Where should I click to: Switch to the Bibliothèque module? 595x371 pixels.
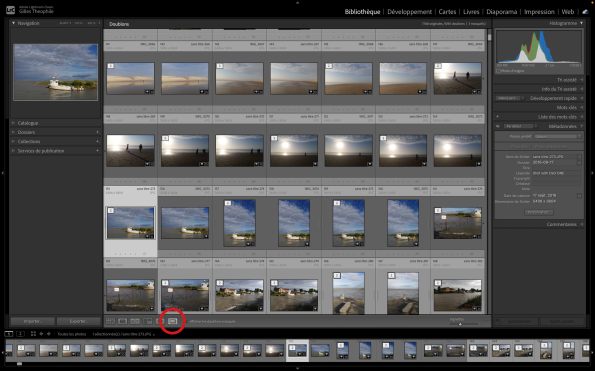click(362, 12)
